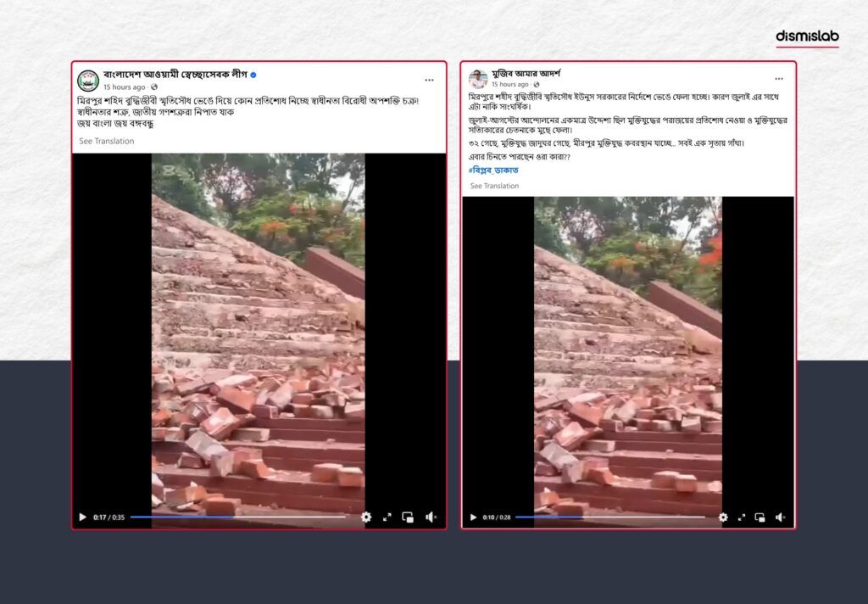The image size is (868, 604).
Task: Enter fullscreen on left video
Action: pyautogui.click(x=387, y=517)
